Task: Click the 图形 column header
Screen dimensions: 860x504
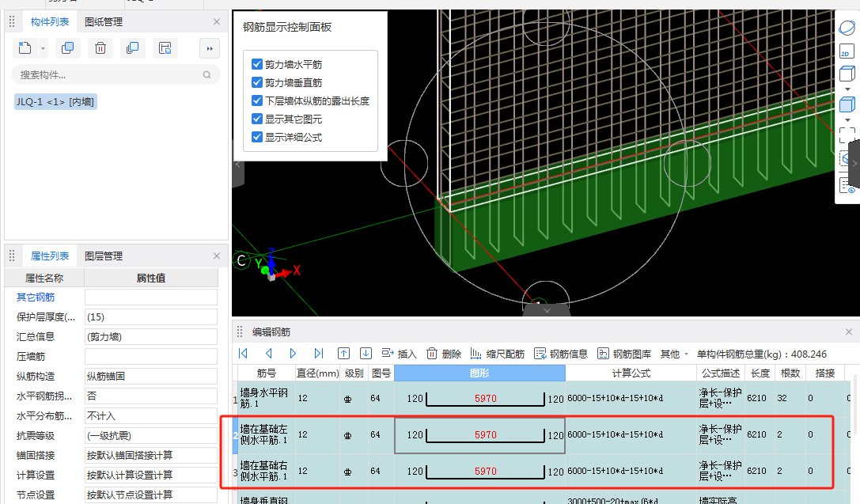Action: (x=479, y=373)
